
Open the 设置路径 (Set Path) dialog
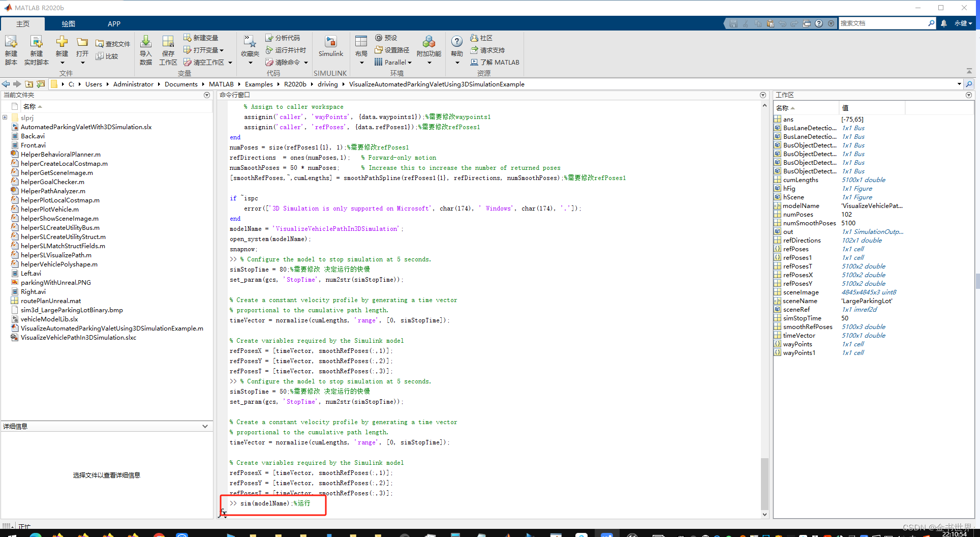[392, 50]
